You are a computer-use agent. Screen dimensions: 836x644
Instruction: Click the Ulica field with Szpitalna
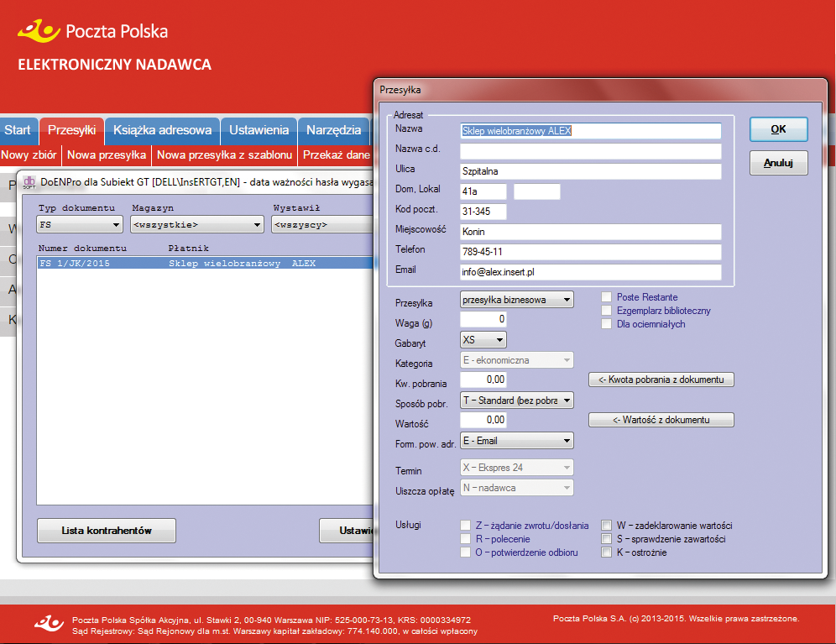click(591, 171)
